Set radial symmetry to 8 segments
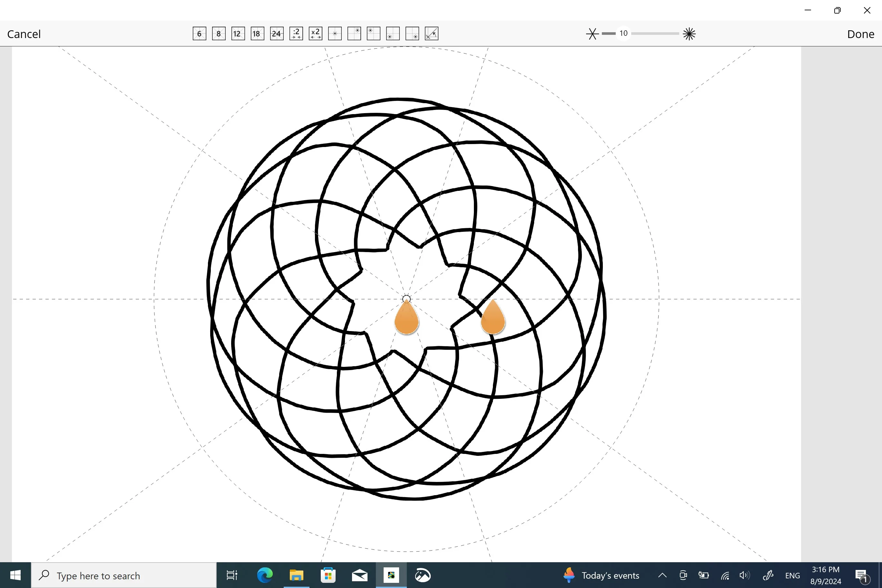 [x=219, y=34]
